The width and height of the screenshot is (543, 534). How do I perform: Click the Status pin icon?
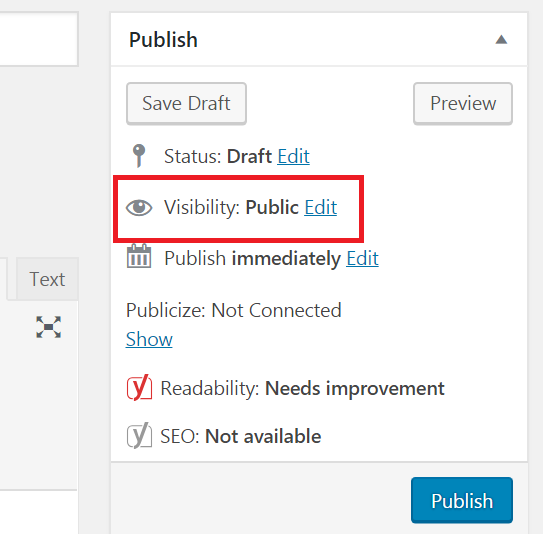(x=139, y=155)
